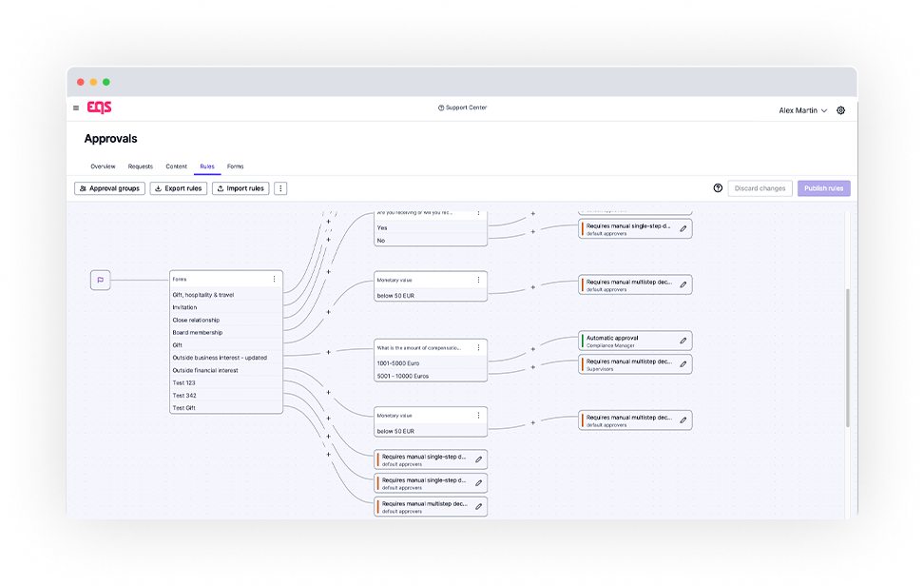Click the Approval groups button
Viewport: 924px width, 586px height.
point(109,188)
